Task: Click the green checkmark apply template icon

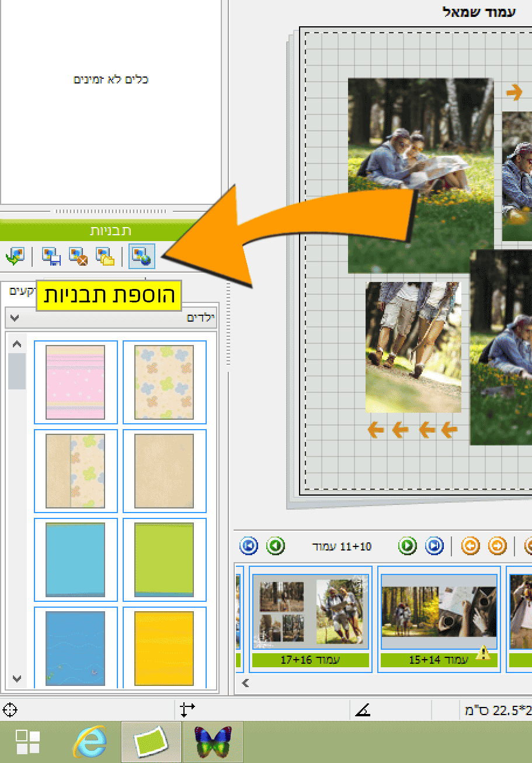Action: click(15, 256)
